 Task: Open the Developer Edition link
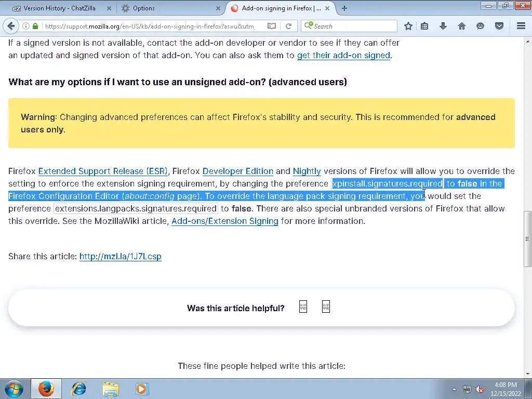tap(238, 171)
